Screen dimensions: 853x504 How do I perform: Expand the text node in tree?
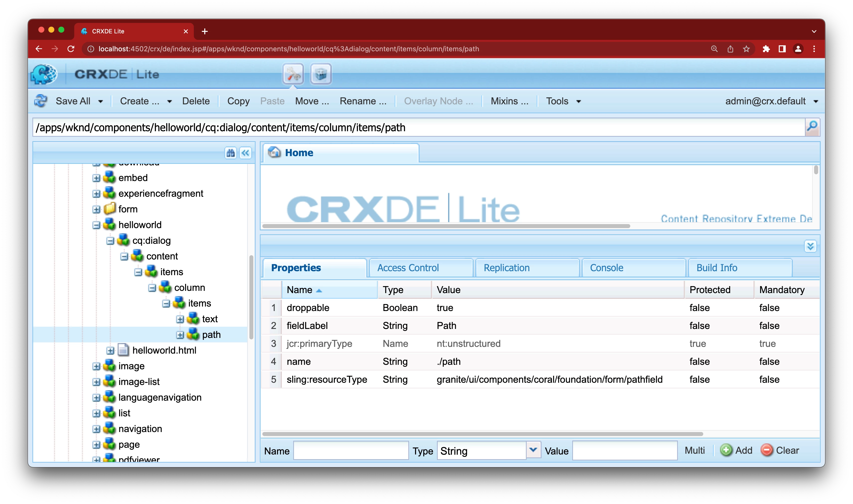(180, 319)
